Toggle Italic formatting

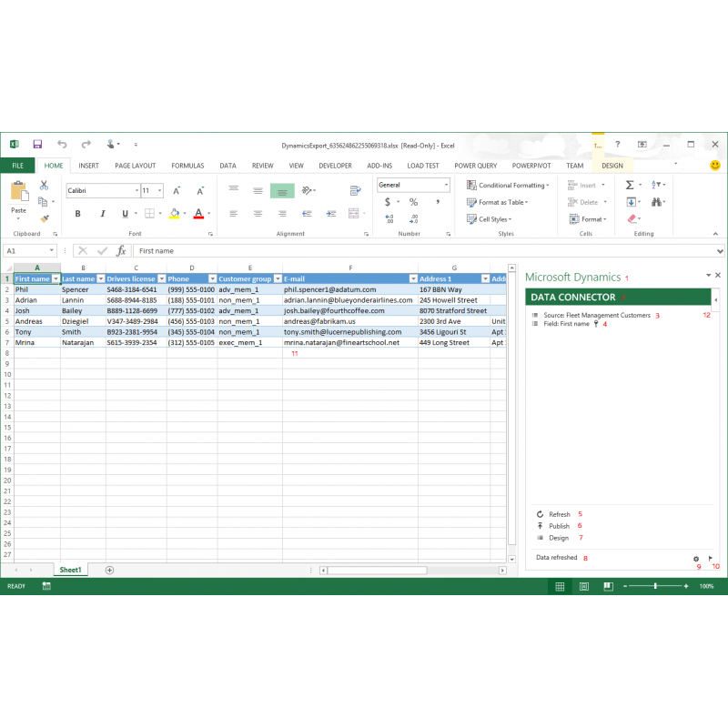coord(102,214)
